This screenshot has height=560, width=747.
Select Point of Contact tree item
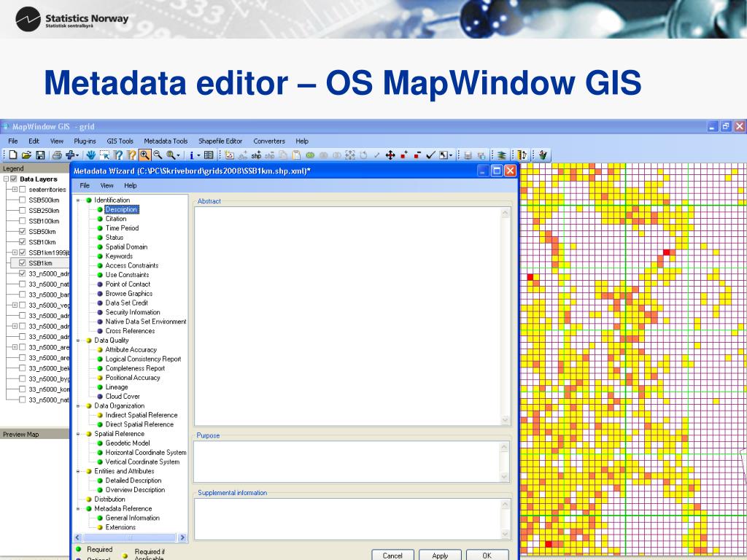tap(128, 284)
